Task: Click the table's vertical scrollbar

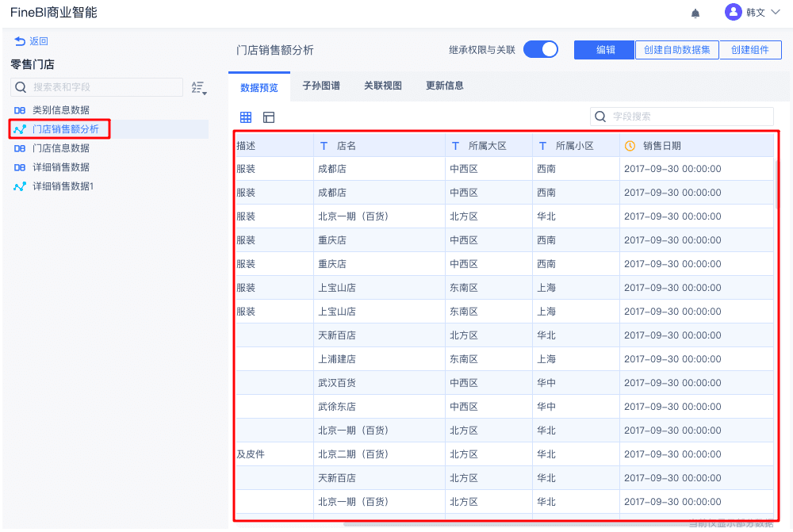Action: (x=776, y=182)
